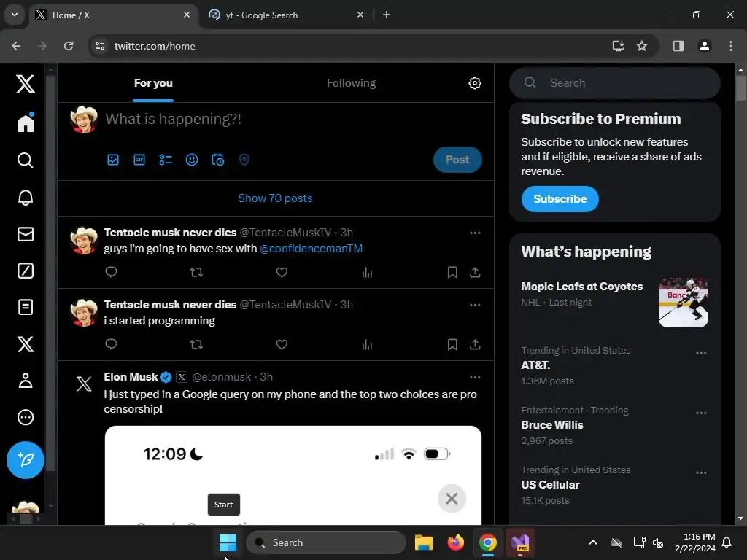This screenshot has width=747, height=560.
Task: Open more options on Elon Musk post
Action: coord(475,377)
